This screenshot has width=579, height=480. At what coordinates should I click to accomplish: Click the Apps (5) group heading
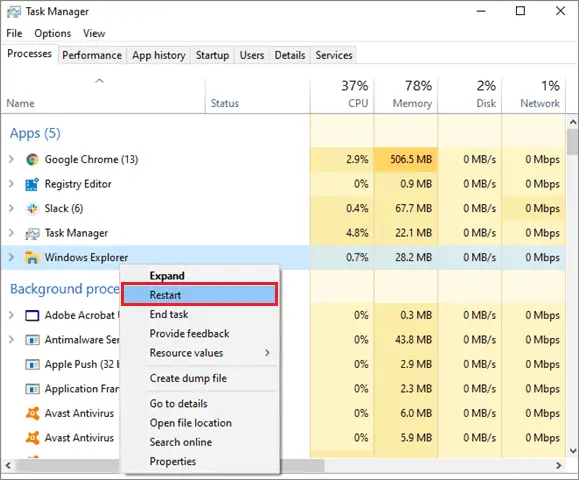(x=35, y=133)
